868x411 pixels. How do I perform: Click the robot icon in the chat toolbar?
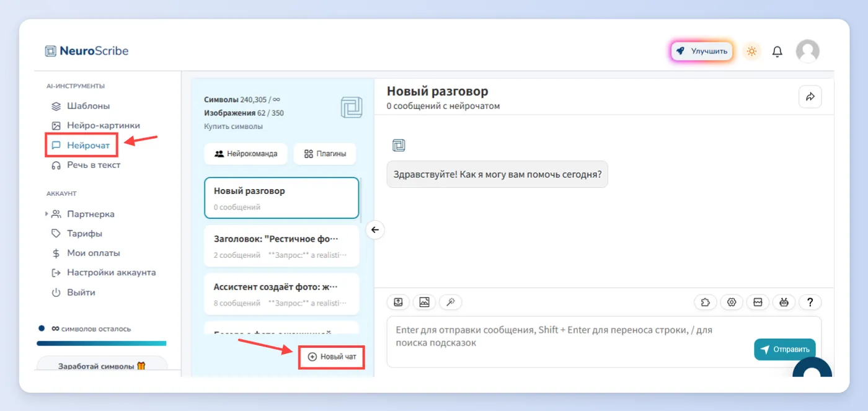pyautogui.click(x=784, y=302)
